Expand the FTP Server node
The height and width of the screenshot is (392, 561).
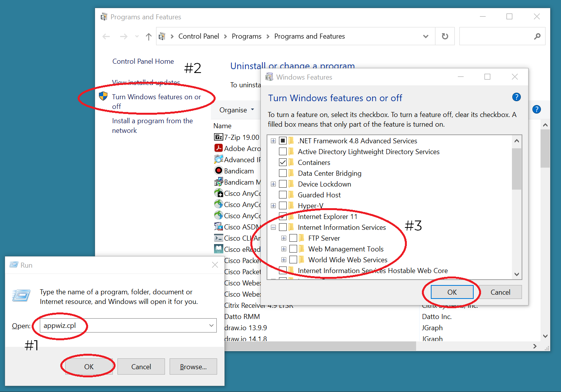[x=284, y=238]
